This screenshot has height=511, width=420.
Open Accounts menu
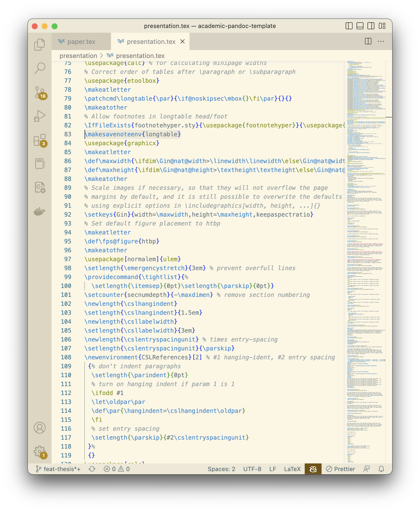pos(40,428)
